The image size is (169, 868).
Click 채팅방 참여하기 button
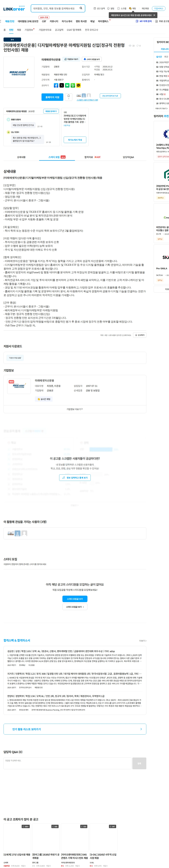pos(51,111)
